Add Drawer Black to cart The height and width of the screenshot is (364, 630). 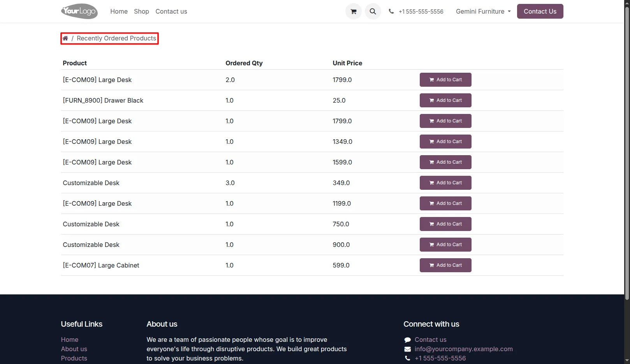point(445,100)
